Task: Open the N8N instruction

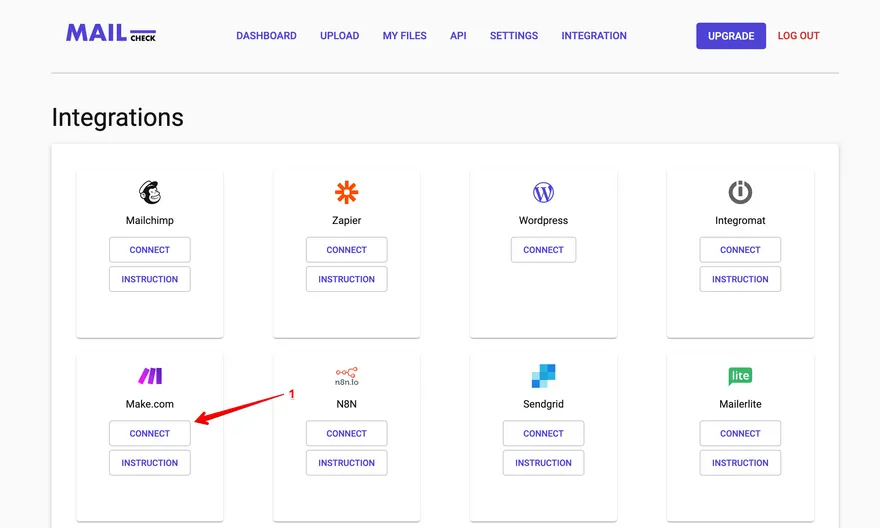Action: pyautogui.click(x=346, y=463)
